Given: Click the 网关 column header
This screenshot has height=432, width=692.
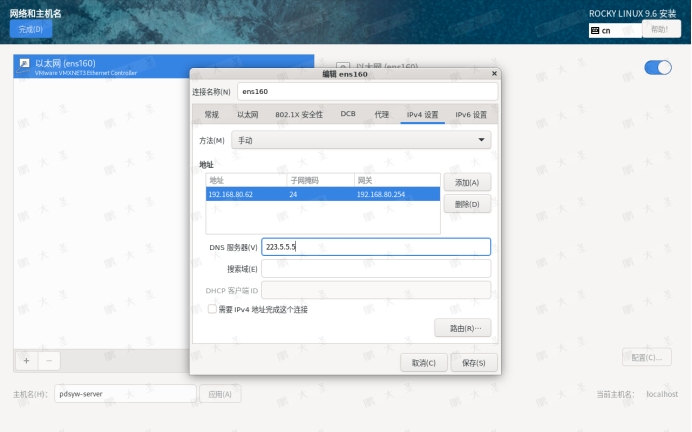Looking at the screenshot, I should (x=397, y=180).
